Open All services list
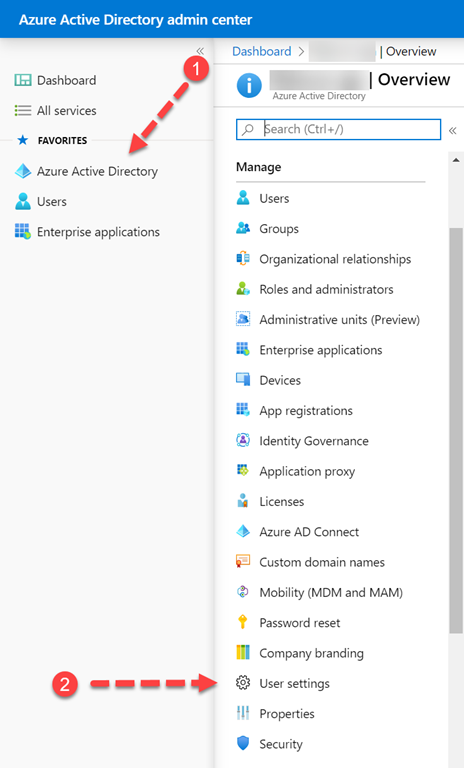 67,111
